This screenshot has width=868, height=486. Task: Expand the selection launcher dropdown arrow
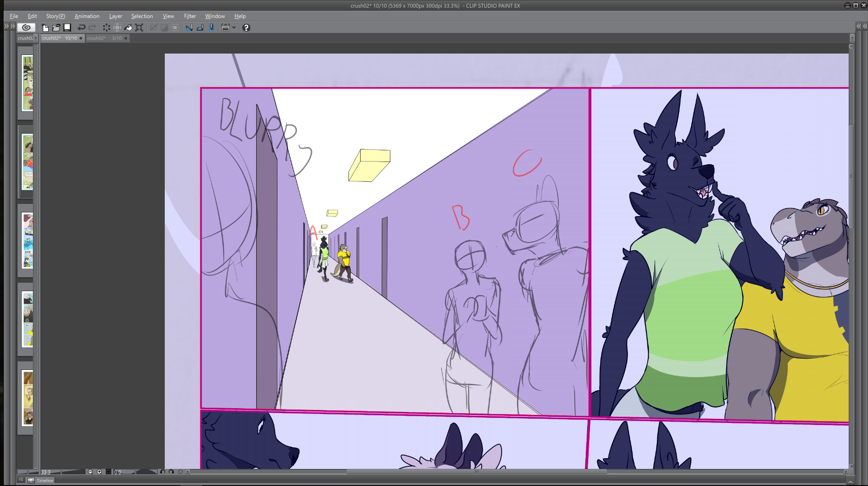tap(234, 27)
